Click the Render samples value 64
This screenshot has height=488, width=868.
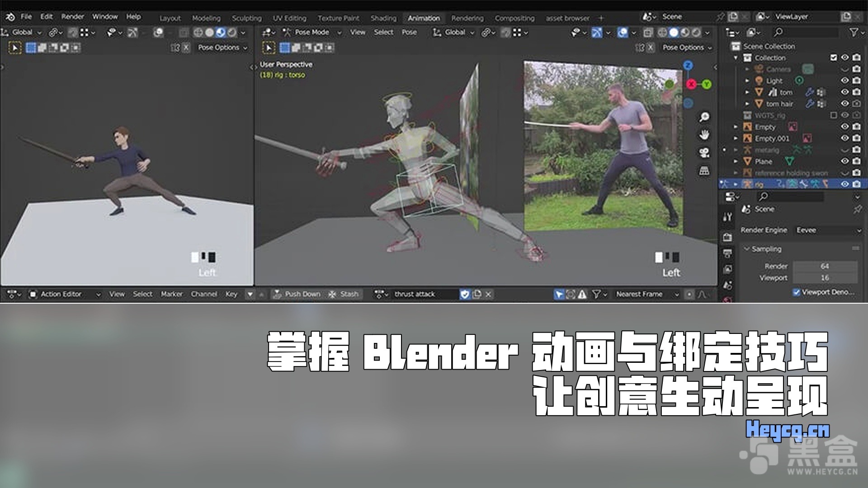[825, 266]
